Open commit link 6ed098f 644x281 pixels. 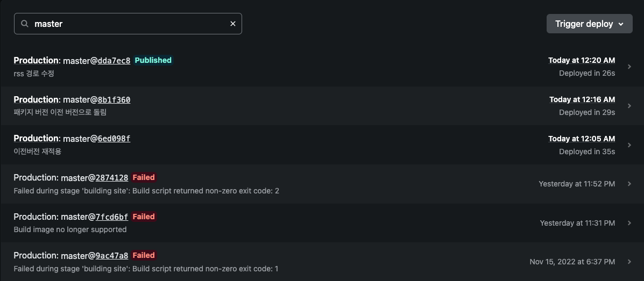pyautogui.click(x=114, y=139)
